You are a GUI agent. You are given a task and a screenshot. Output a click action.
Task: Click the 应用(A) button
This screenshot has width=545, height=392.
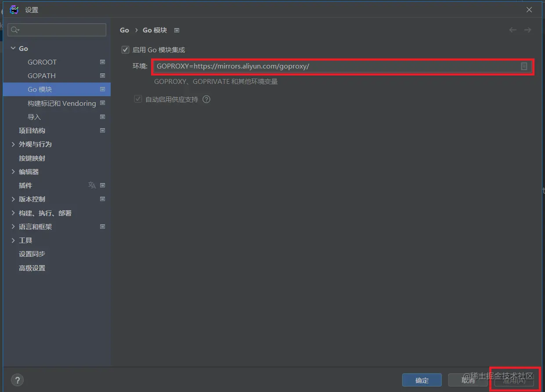pos(514,380)
